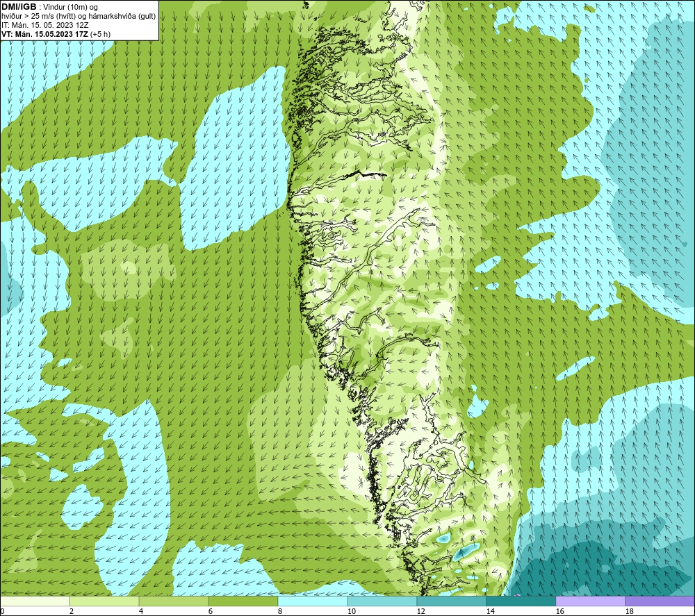
Task: Click the scale label '6'
Action: pos(211,611)
